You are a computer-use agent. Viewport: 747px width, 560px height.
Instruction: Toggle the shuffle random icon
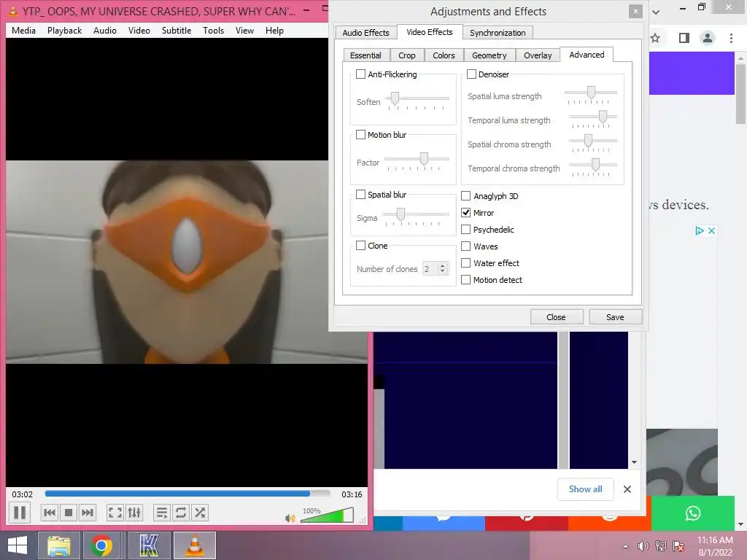click(200, 513)
